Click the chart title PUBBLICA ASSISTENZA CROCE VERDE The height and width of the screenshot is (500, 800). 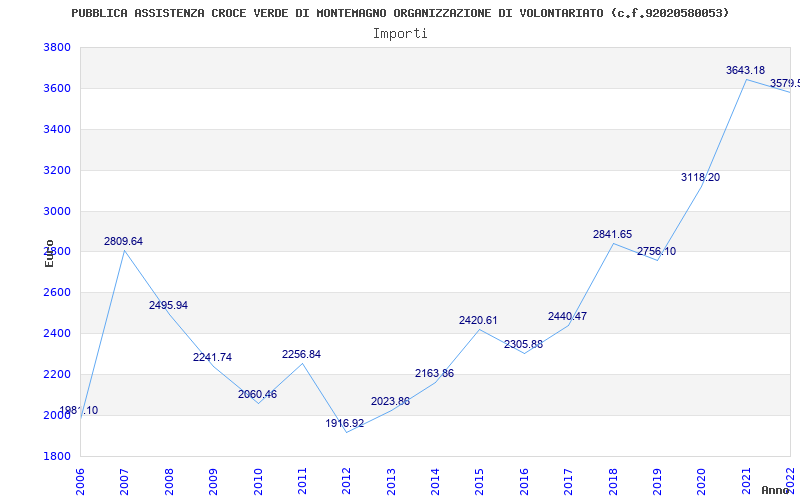(x=400, y=13)
